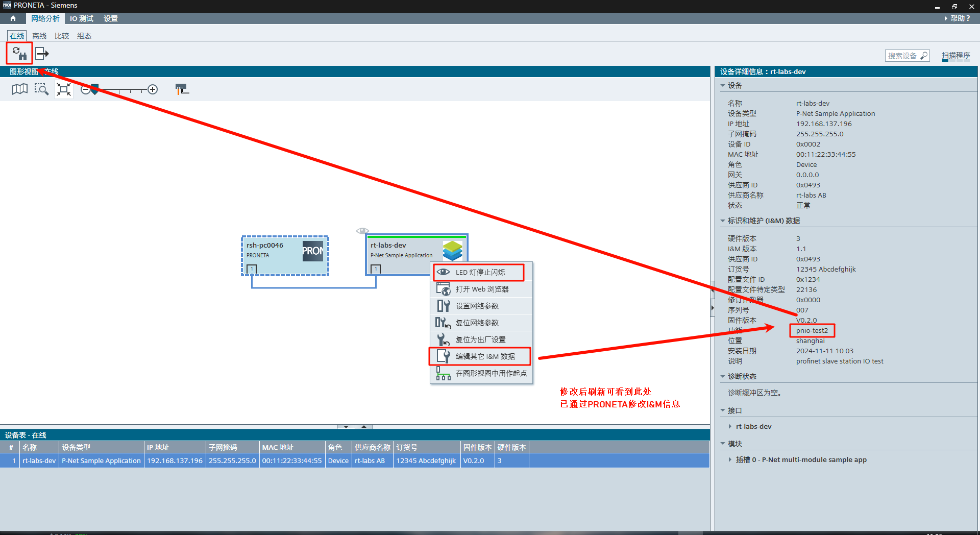This screenshot has width=980, height=535.
Task: Toggle eye icon above rt-labs-dev device
Action: coord(362,231)
